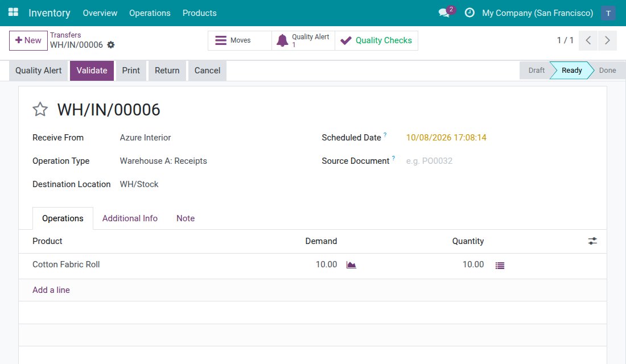The width and height of the screenshot is (626, 364).
Task: Open detailed operations list icon in Quantity
Action: coord(500,266)
